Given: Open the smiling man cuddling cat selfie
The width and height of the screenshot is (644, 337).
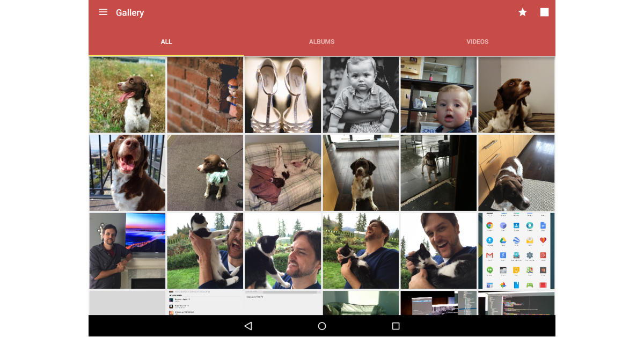Looking at the screenshot, I should pyautogui.click(x=438, y=251).
